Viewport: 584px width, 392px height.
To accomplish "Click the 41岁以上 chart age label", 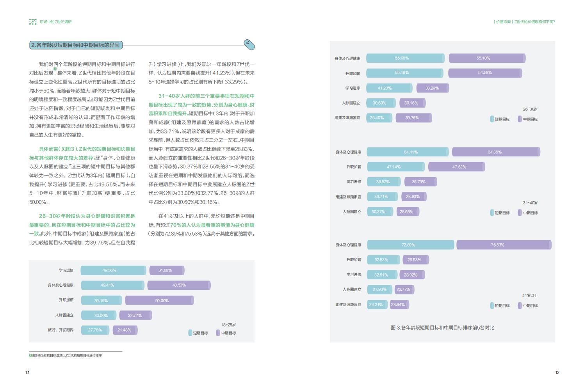I will [530, 296].
